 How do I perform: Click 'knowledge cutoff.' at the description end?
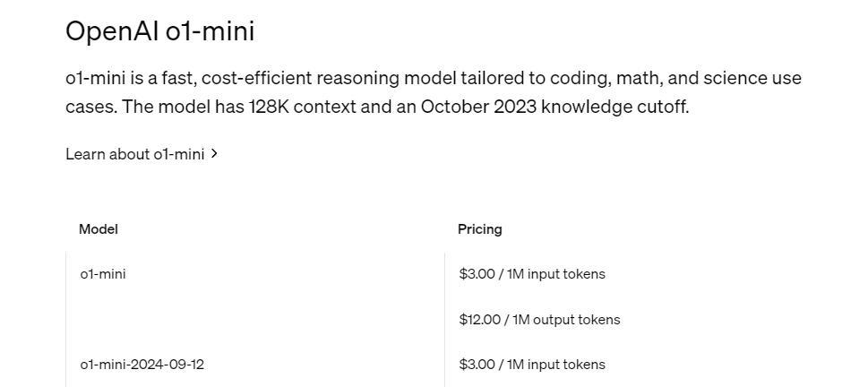[615, 107]
